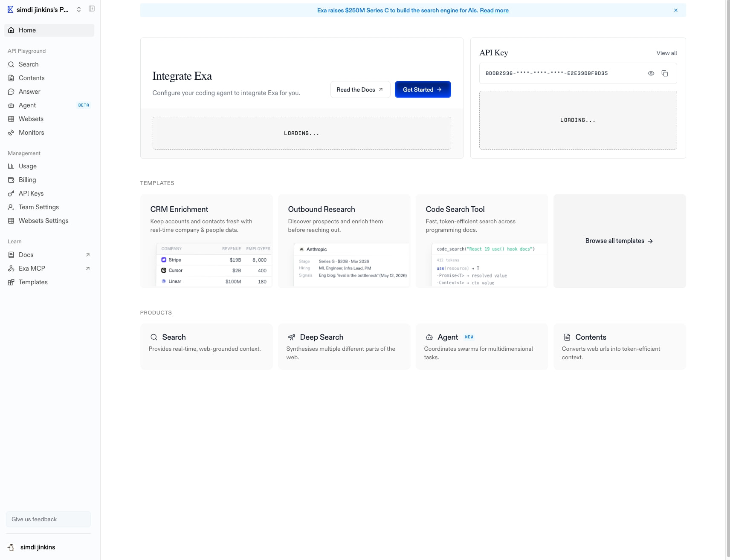730x560 pixels.
Task: Open the Websets menu item
Action: click(49, 119)
